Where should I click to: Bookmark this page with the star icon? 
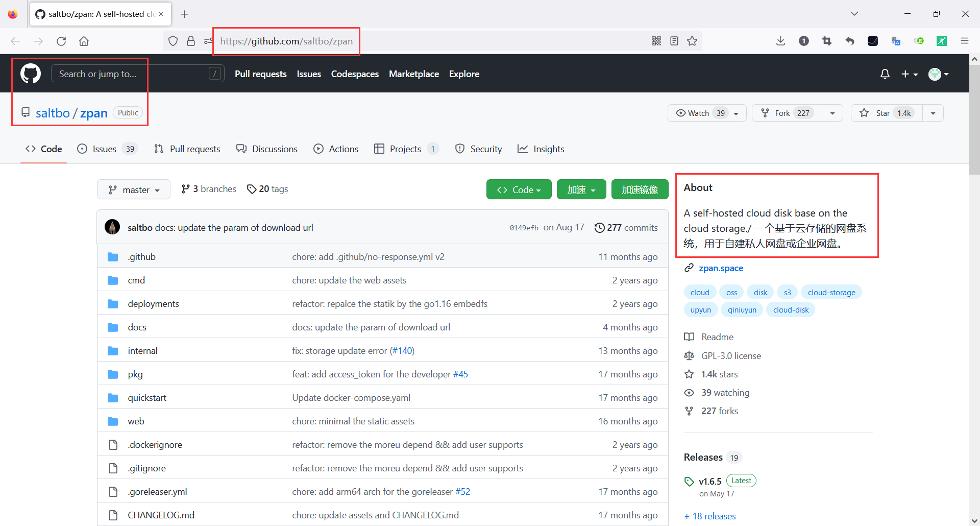[692, 41]
